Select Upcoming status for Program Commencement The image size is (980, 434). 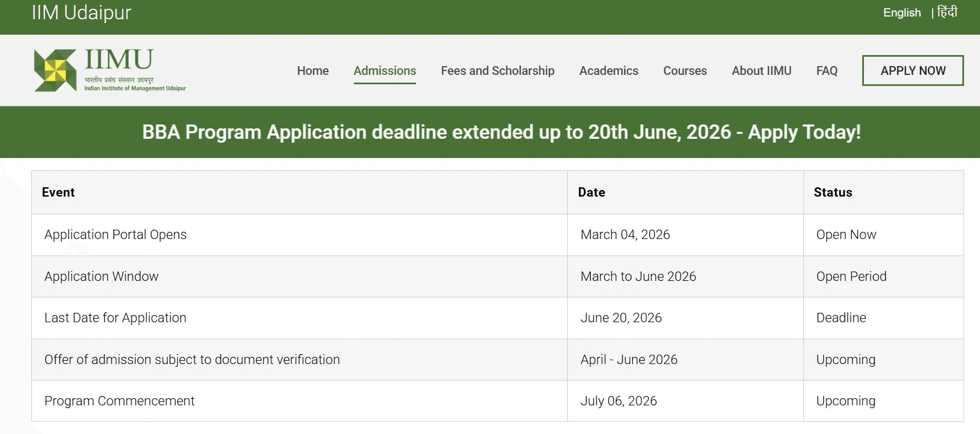click(x=884, y=401)
